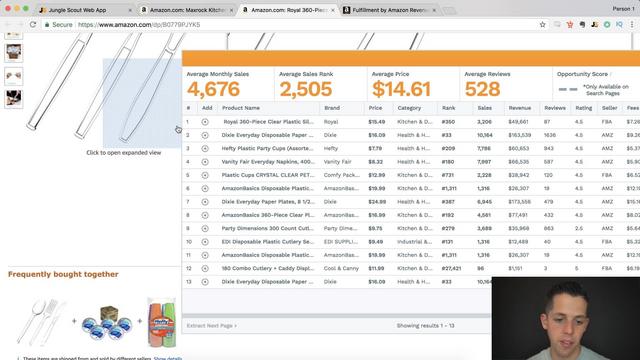The width and height of the screenshot is (640, 360).
Task: Reload the current page
Action: pyautogui.click(x=33, y=24)
